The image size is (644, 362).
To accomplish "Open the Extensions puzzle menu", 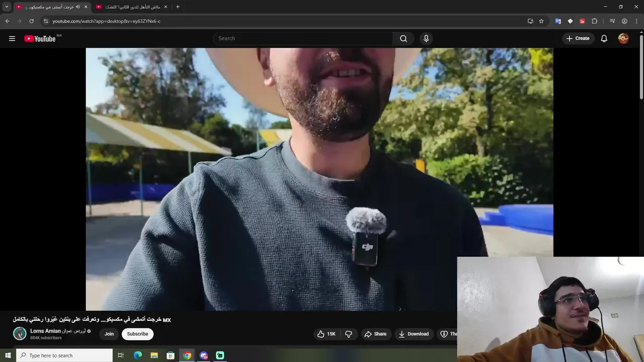I will (594, 21).
